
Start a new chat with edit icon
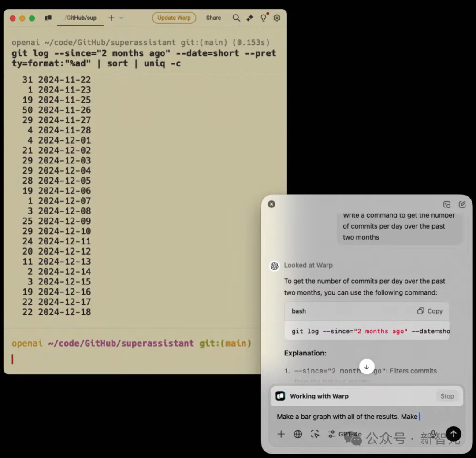[x=462, y=205]
